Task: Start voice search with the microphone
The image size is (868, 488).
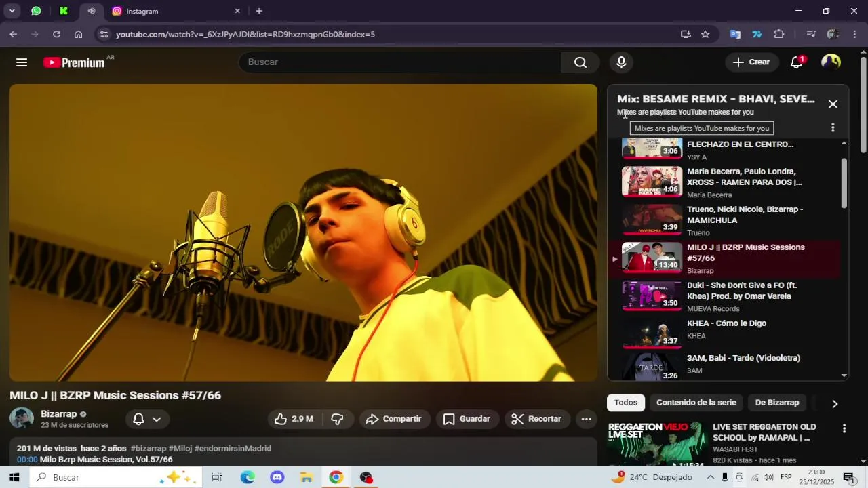Action: click(x=621, y=62)
